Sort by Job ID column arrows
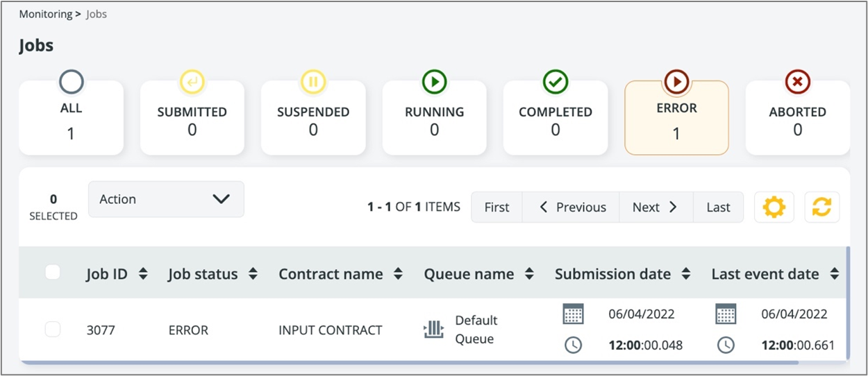The height and width of the screenshot is (376, 868). pyautogui.click(x=143, y=274)
